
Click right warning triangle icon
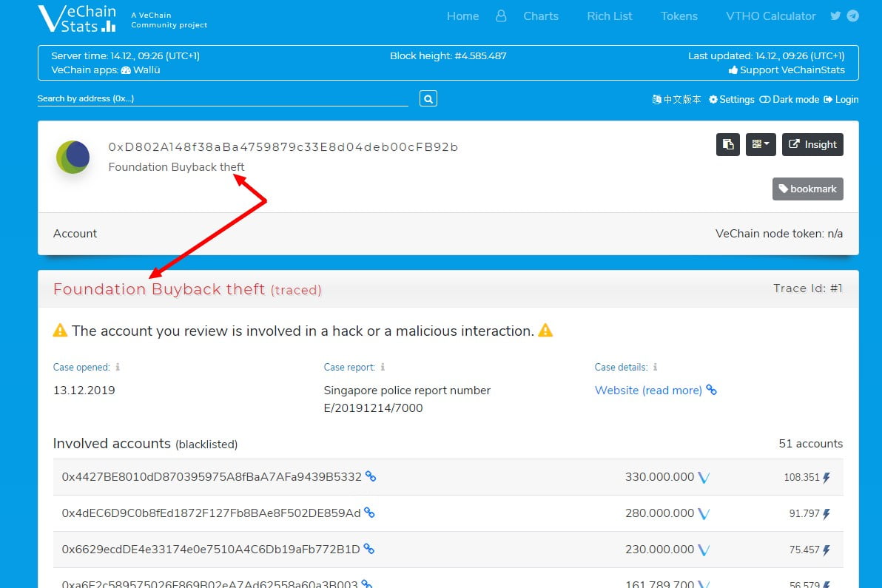coord(545,330)
